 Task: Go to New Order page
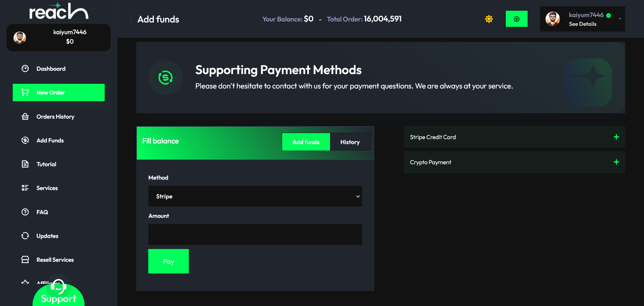[59, 93]
